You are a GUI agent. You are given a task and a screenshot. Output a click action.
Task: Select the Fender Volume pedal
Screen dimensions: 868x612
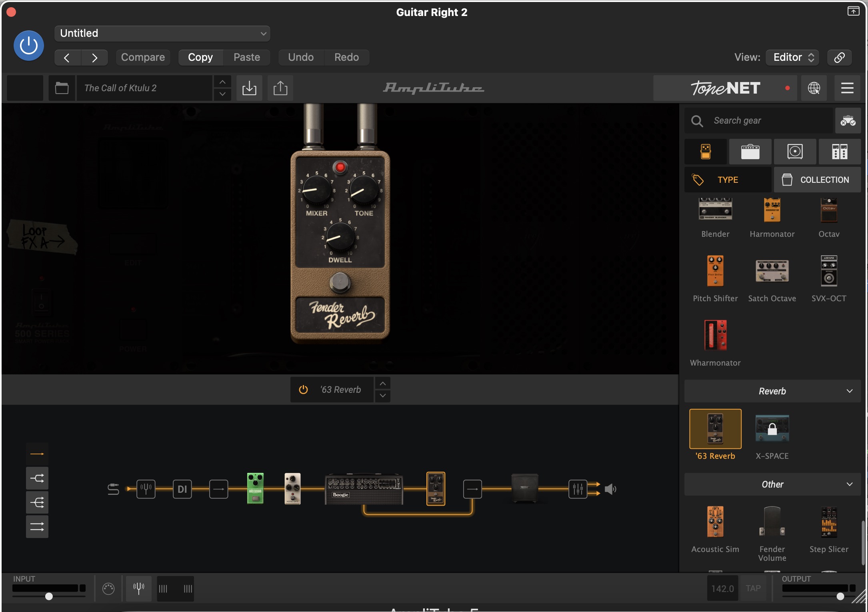click(772, 534)
